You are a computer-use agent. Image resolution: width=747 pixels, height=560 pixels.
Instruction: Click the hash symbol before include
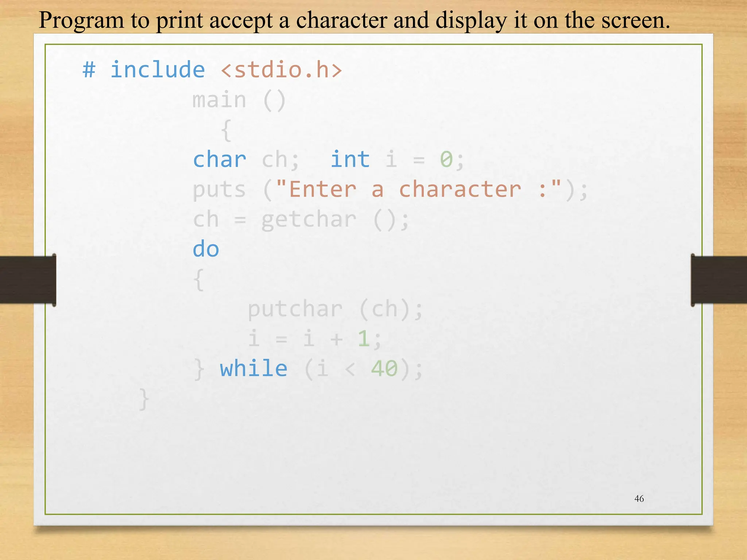(x=89, y=69)
